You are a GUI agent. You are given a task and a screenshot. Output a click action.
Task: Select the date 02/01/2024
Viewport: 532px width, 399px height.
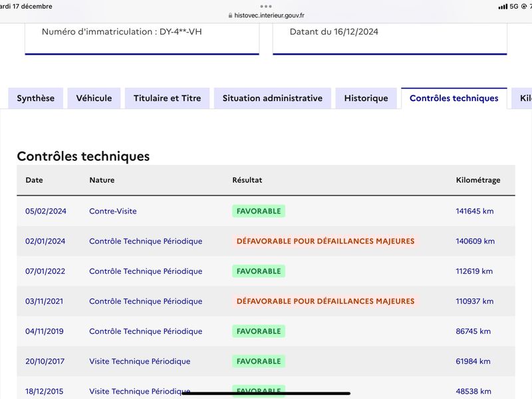tap(45, 241)
